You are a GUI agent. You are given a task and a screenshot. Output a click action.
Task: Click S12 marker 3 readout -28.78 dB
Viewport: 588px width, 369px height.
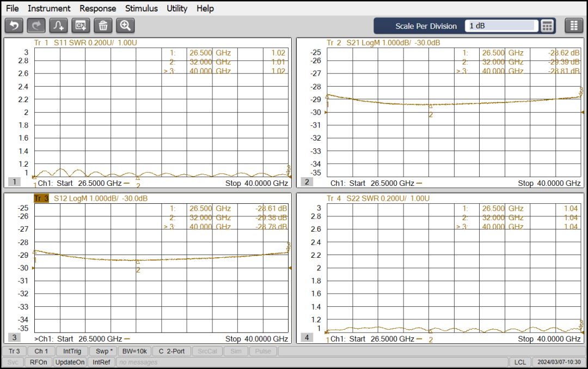point(271,227)
